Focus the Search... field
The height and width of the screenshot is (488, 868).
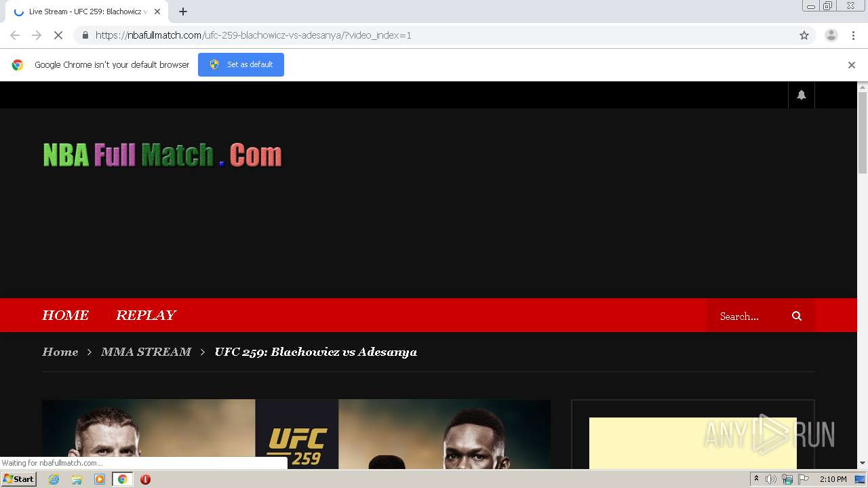click(x=749, y=316)
